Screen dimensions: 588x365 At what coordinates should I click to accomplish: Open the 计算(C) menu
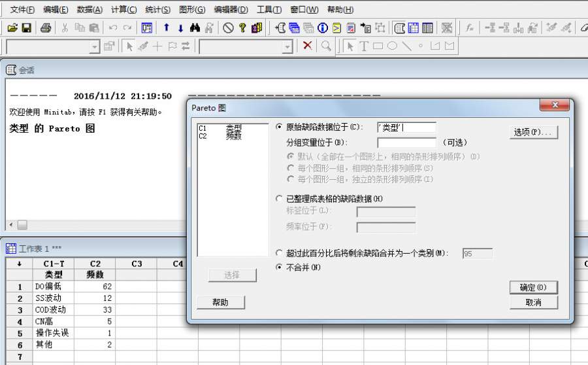click(123, 10)
